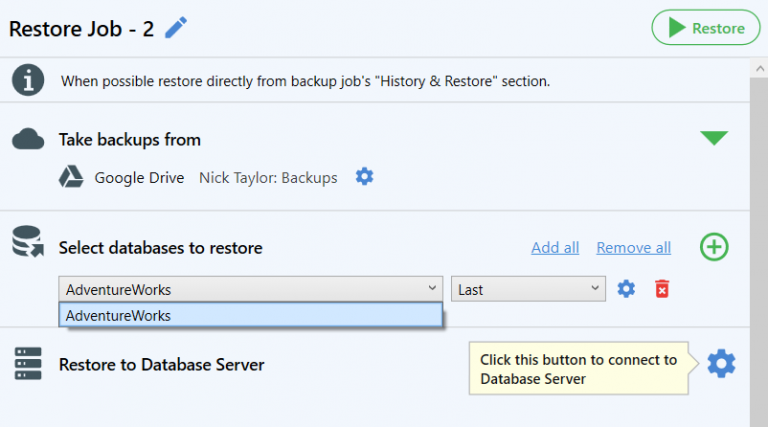This screenshot has height=427, width=768.
Task: Click the pencil icon to rename Restore Job
Action: pos(176,27)
